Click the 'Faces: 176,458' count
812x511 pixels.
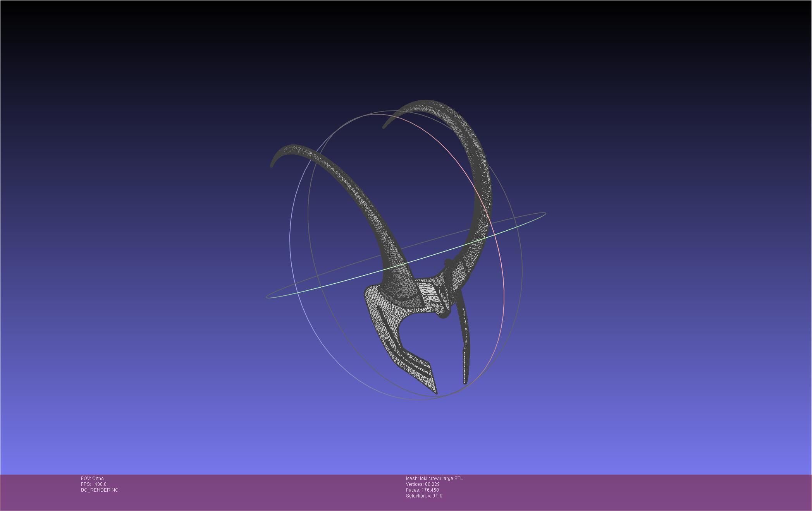[422, 490]
